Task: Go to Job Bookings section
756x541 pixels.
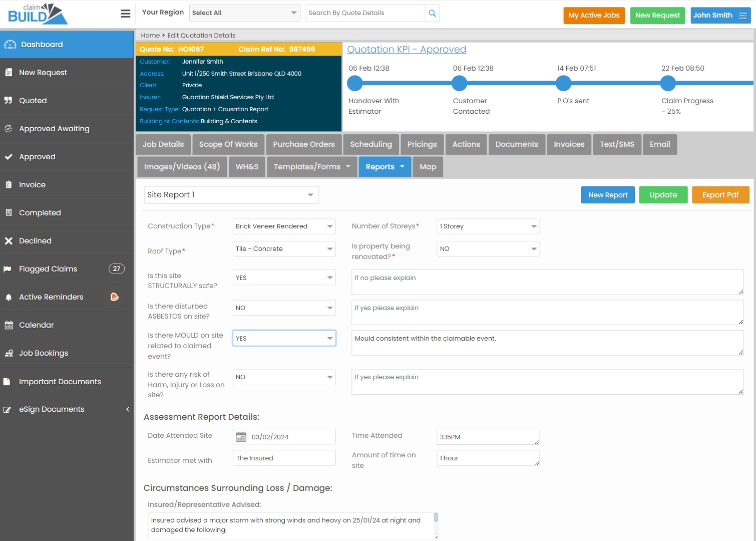Action: point(44,353)
